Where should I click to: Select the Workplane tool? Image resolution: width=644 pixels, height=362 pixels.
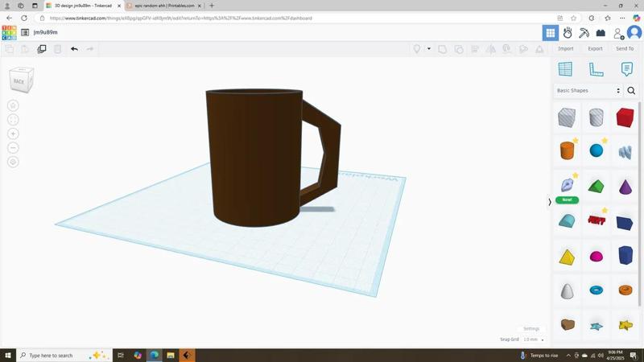pos(565,69)
